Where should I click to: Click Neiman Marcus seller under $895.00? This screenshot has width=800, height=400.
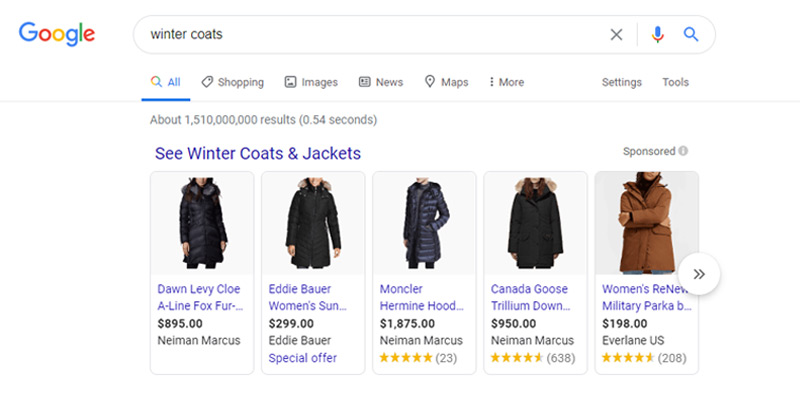[x=198, y=340]
